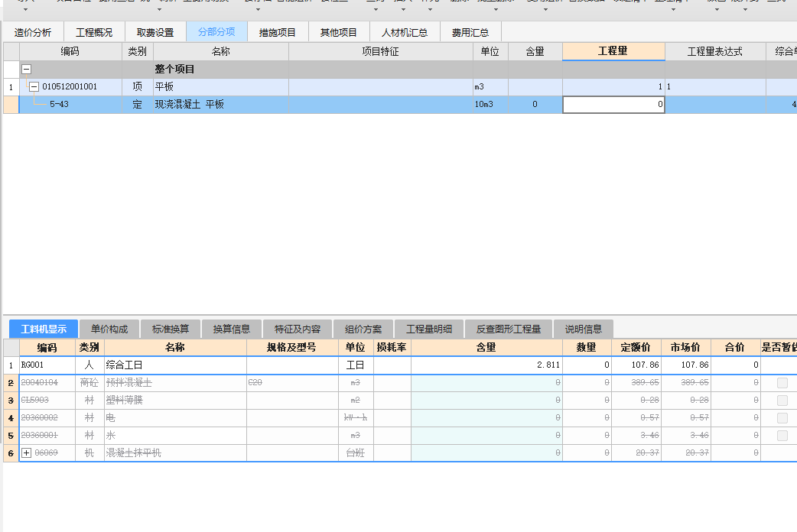Switch to the 反查图形工程量 tab
This screenshot has height=532, width=797.
click(x=509, y=329)
